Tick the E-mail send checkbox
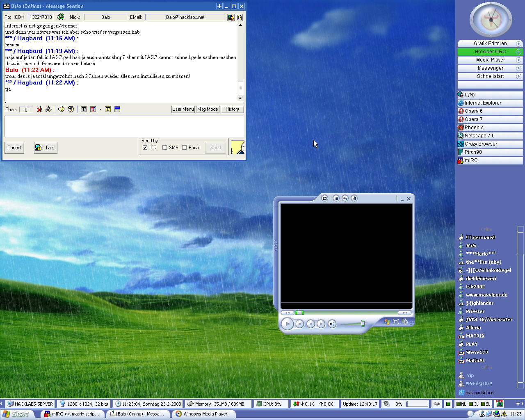Screen dimensions: 525x420 pyautogui.click(x=185, y=148)
